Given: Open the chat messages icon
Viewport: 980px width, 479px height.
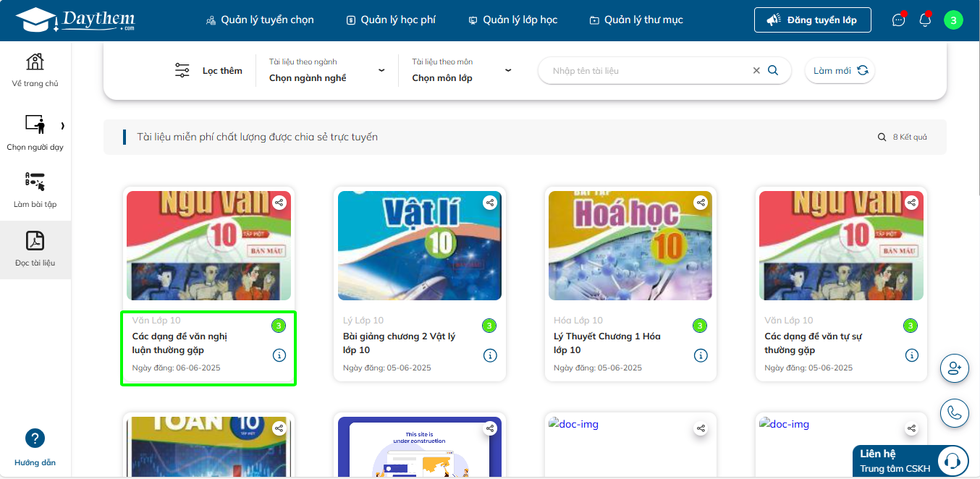Looking at the screenshot, I should (x=899, y=20).
